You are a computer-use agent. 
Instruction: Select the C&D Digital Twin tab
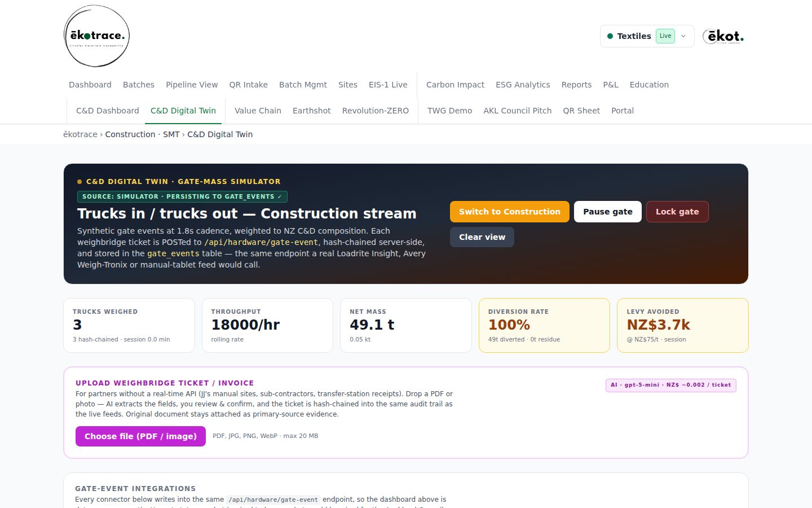(x=183, y=111)
